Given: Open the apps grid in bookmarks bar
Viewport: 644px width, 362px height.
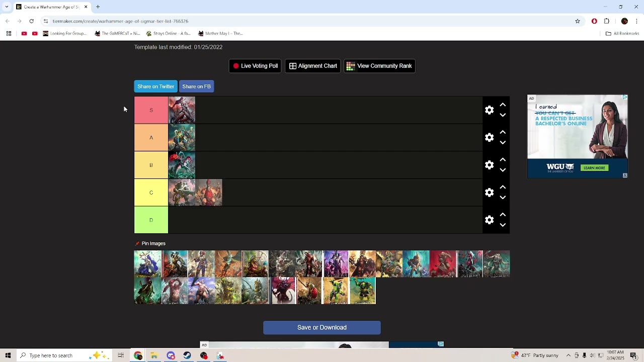Looking at the screenshot, I should (9, 34).
